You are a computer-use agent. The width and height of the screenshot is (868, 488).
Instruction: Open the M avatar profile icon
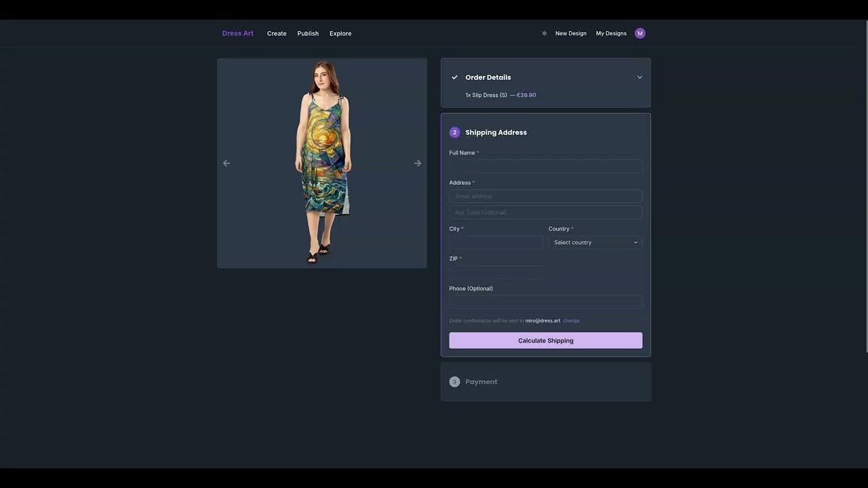point(639,33)
